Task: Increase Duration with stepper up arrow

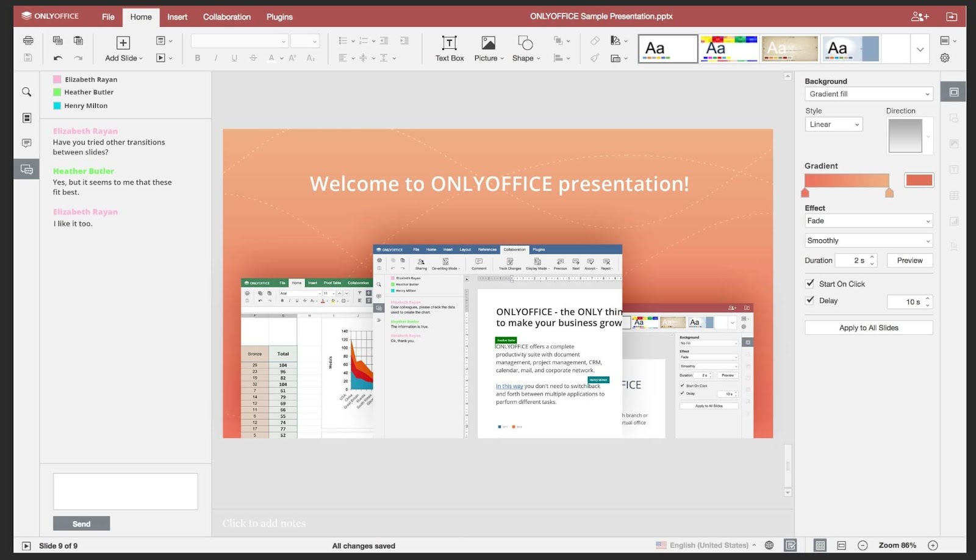Action: click(x=872, y=257)
